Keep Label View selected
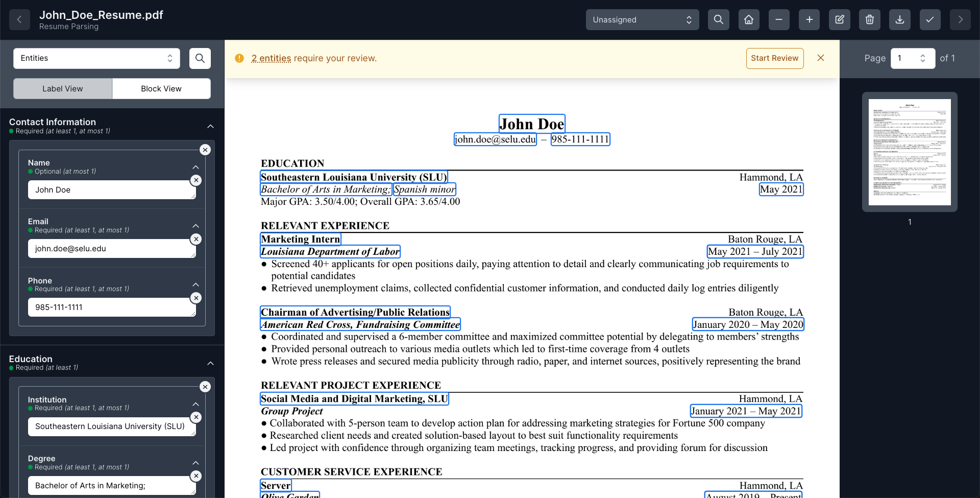The image size is (980, 498). (x=62, y=88)
